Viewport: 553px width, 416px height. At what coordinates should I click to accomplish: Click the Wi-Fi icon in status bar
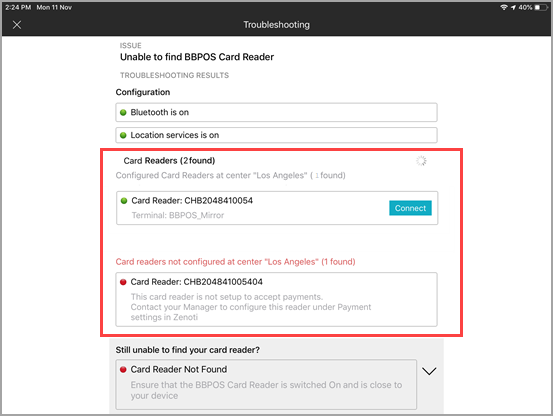click(504, 7)
